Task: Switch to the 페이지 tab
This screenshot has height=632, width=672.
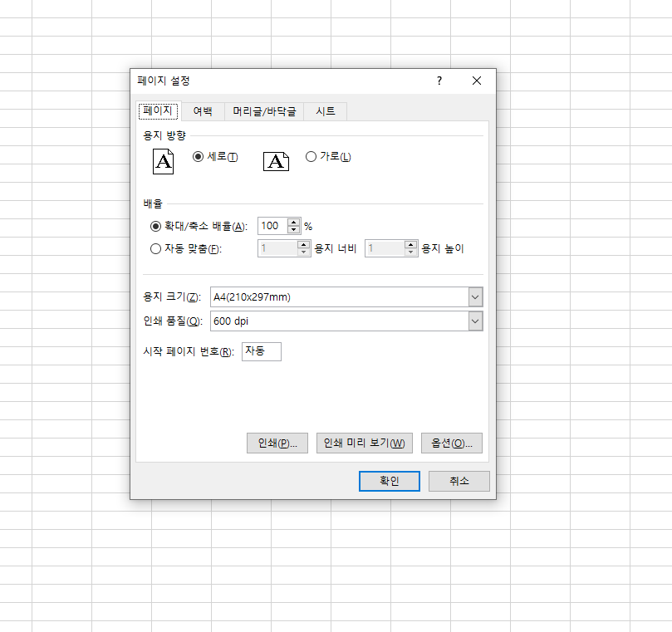Action: tap(158, 111)
